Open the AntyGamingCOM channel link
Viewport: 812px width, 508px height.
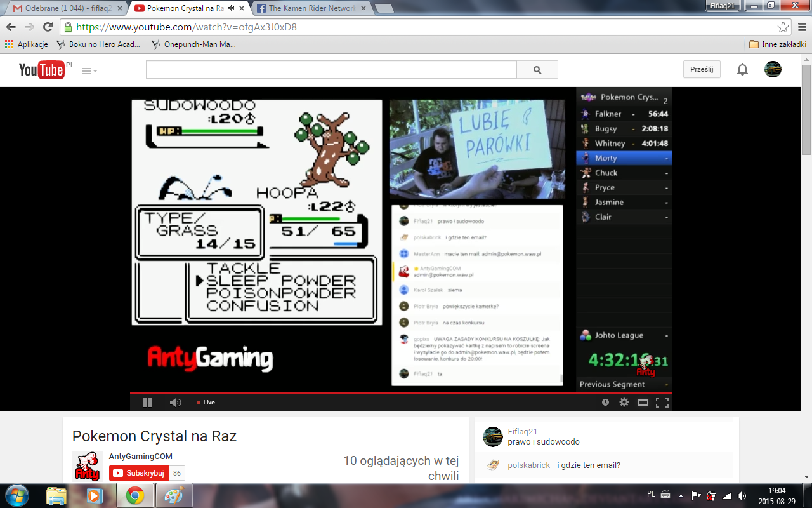point(140,457)
